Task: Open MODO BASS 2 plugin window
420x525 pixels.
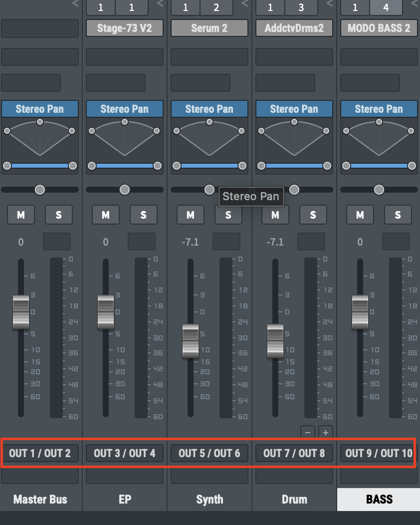Action: pos(379,28)
